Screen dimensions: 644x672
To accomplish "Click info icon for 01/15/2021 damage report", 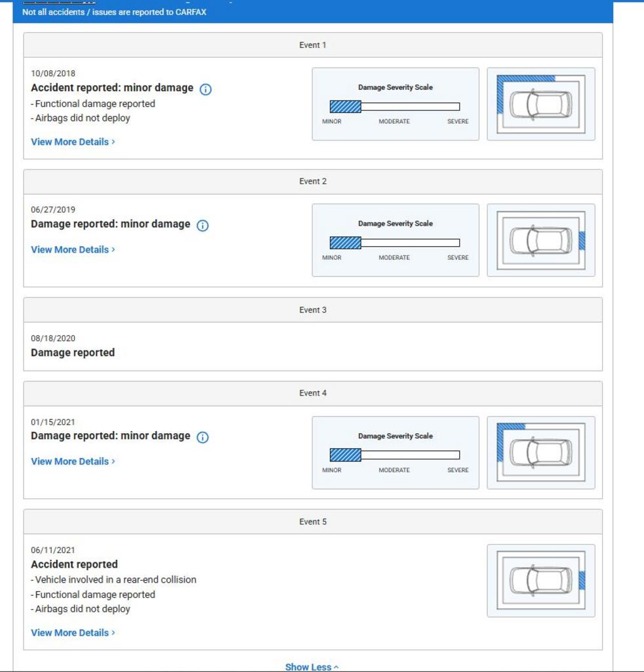I will [x=203, y=438].
